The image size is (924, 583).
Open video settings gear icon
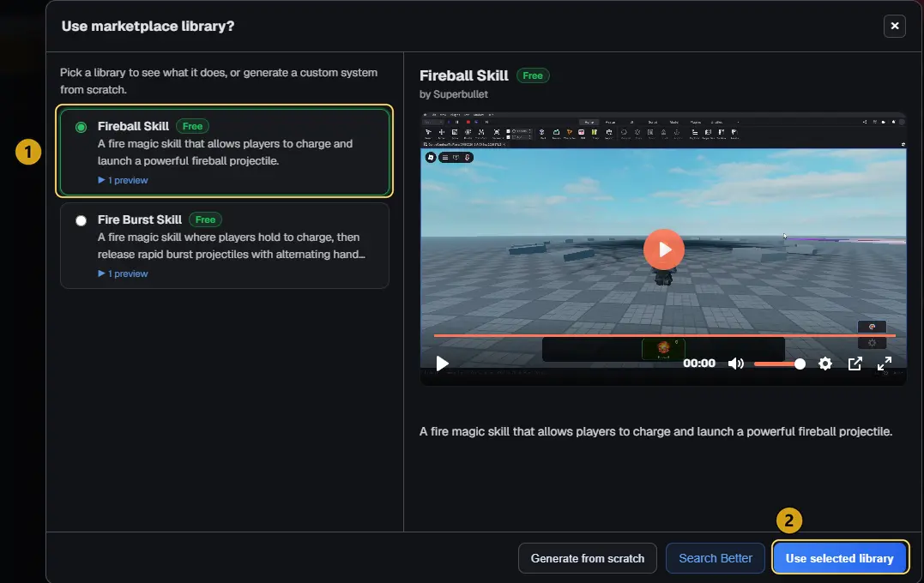(825, 364)
